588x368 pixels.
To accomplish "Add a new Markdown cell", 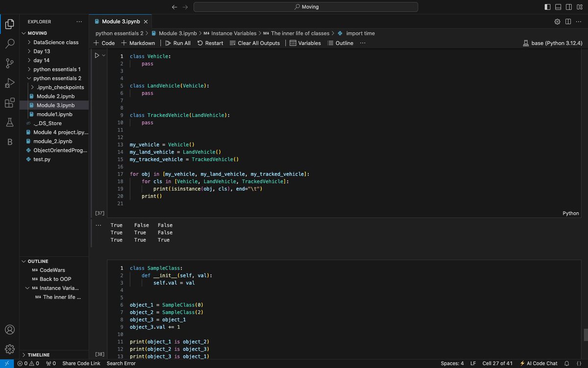I will 138,43.
